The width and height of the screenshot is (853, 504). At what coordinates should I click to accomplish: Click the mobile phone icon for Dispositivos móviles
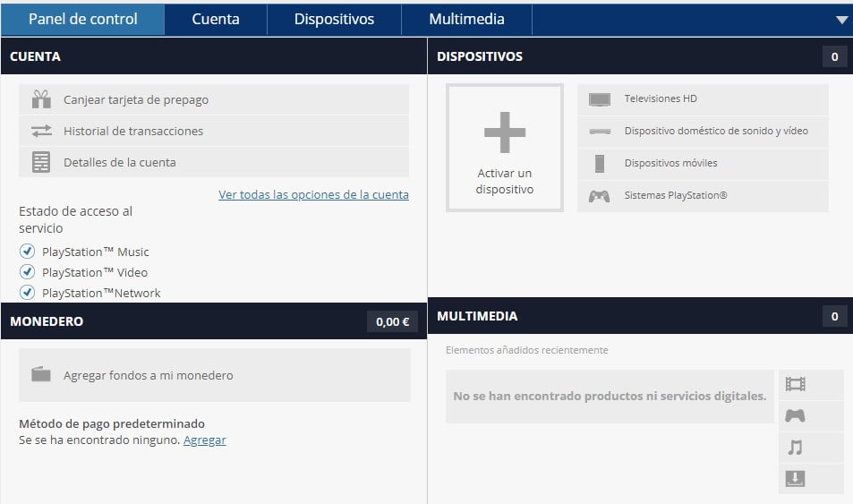(600, 163)
